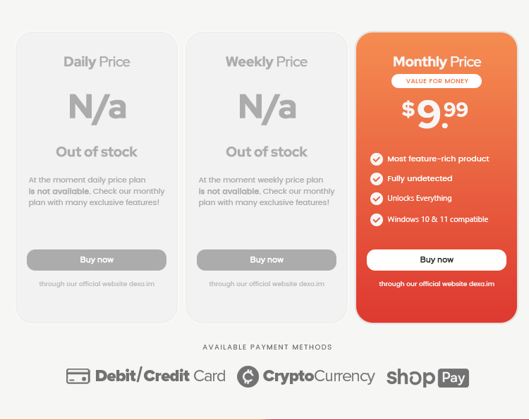The width and height of the screenshot is (529, 420).
Task: Click the Weekly Price Out of stock label
Action: pyautogui.click(x=267, y=152)
